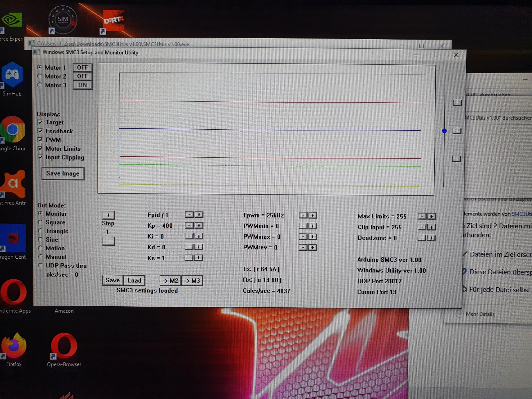Open the SIM dashboard desktop shortcut
This screenshot has width=532, height=399.
pyautogui.click(x=63, y=20)
